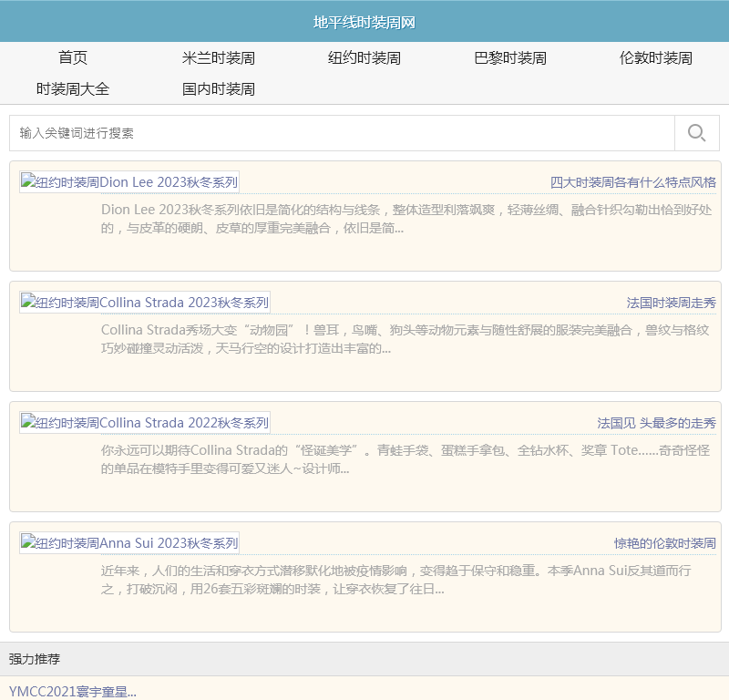Focus the 输入关键词进行搜索 search field
Image resolution: width=729 pixels, height=700 pixels.
(x=343, y=133)
